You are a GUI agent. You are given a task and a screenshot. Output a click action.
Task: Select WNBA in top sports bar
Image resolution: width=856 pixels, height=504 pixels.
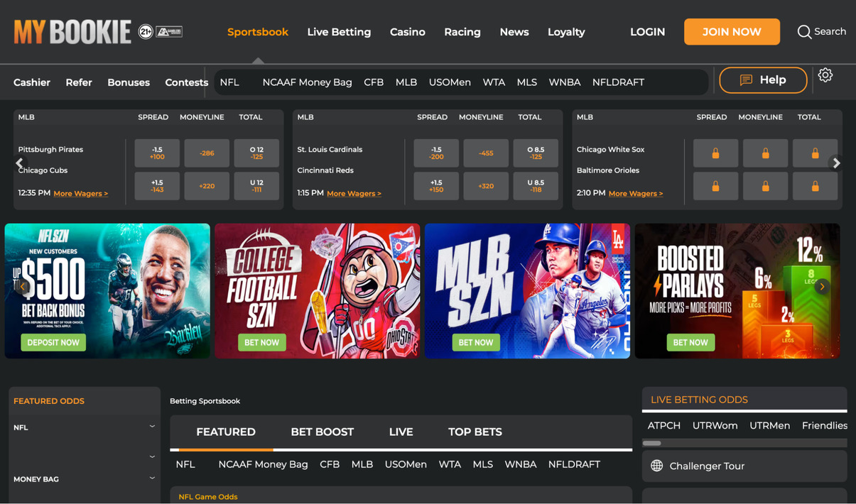(x=565, y=82)
